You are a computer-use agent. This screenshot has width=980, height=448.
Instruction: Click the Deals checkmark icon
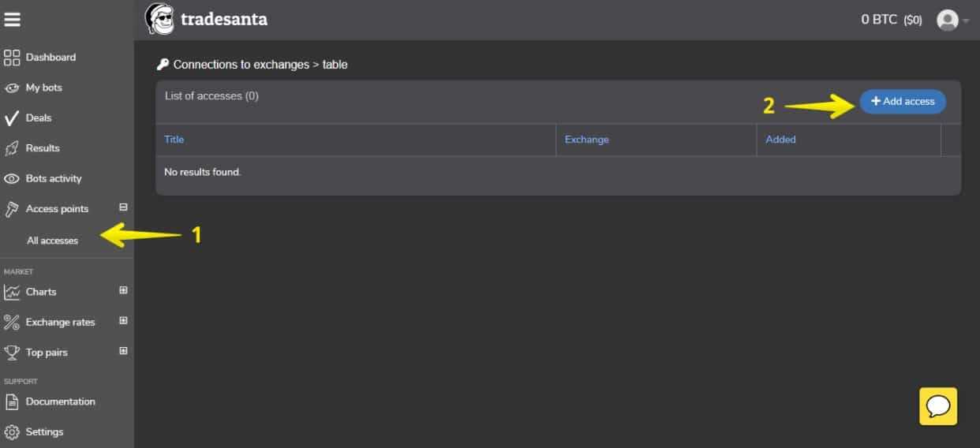coord(12,118)
